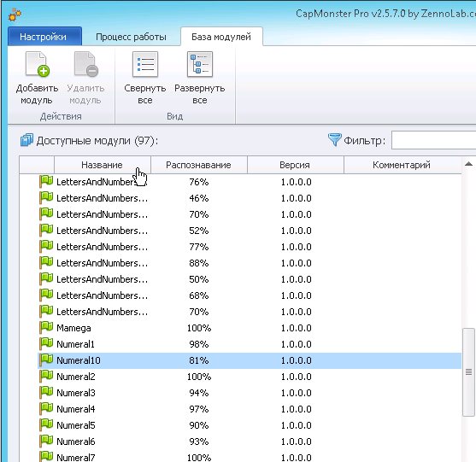The height and width of the screenshot is (462, 476).
Task: Switch to the Процесс работы tab
Action: click(131, 37)
